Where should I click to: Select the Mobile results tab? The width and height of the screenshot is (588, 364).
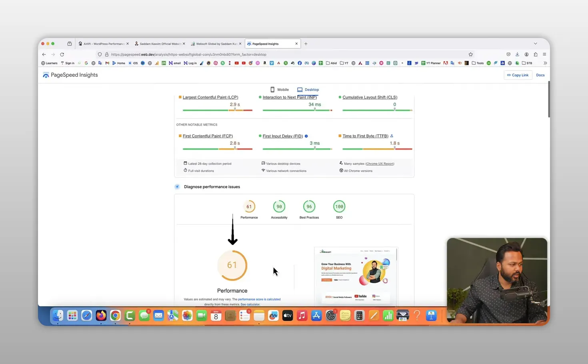[280, 90]
